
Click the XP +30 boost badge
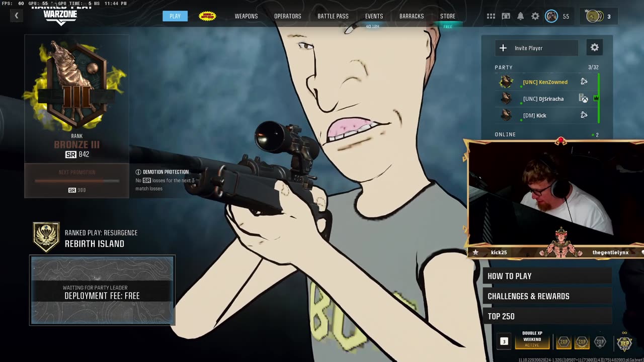(x=624, y=343)
